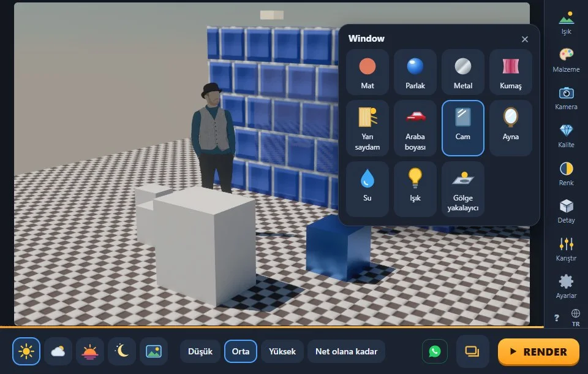Open the Kamera settings

(566, 98)
